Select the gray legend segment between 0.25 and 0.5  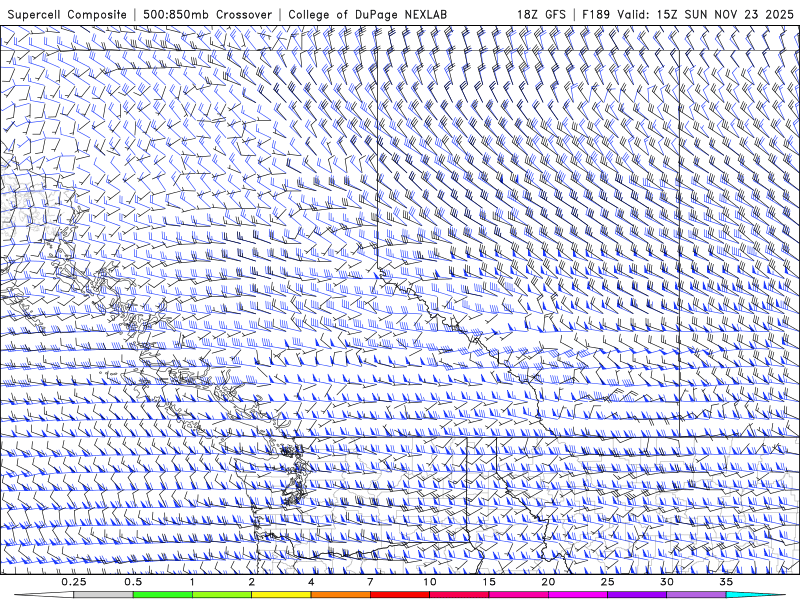point(104,595)
